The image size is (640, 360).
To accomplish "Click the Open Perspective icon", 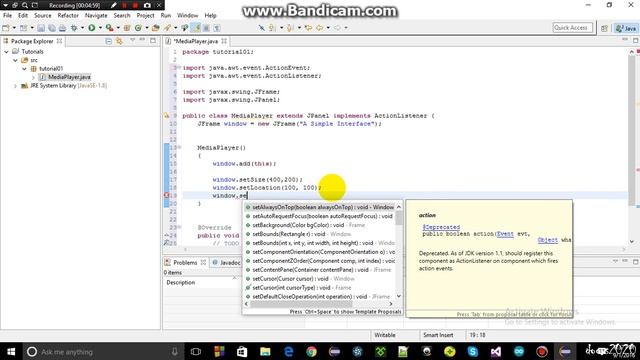I will (604, 28).
